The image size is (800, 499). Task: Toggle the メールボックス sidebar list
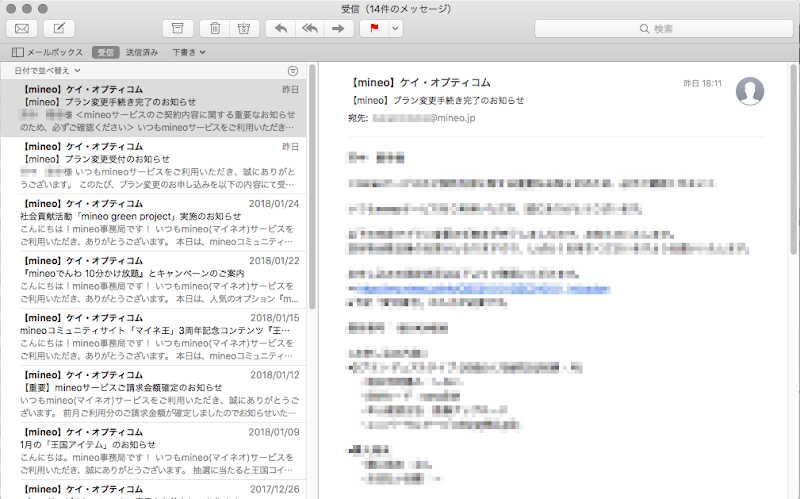coord(47,52)
